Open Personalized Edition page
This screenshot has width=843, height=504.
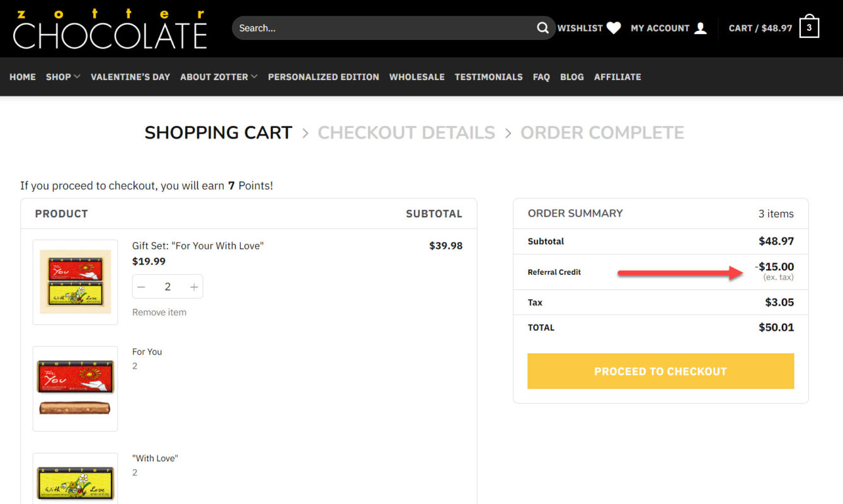323,77
